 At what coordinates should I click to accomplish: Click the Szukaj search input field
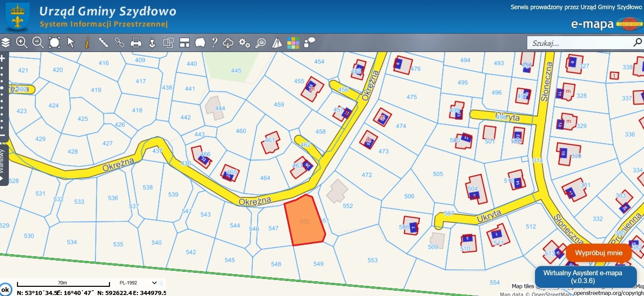580,43
